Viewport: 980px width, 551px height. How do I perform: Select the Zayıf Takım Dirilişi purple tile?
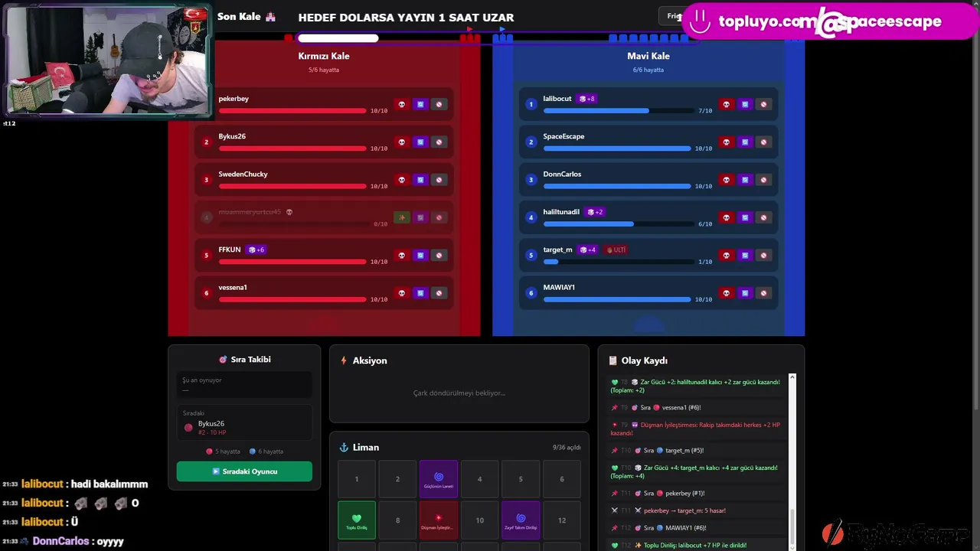tap(521, 520)
